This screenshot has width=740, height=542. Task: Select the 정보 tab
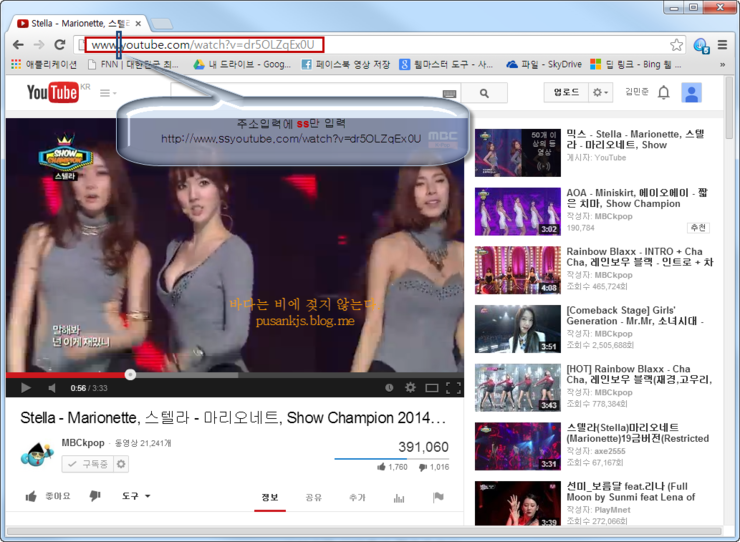tap(269, 497)
